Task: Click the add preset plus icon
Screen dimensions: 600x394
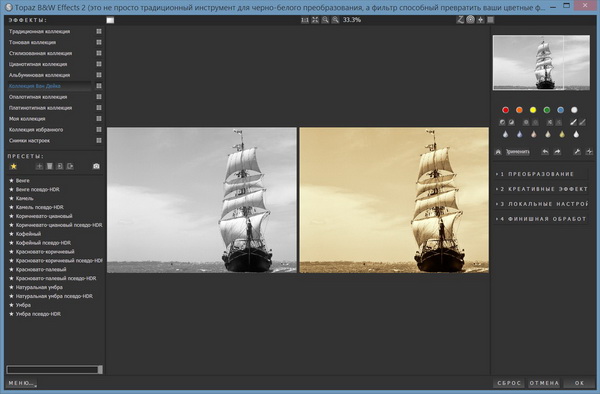Action: click(39, 166)
